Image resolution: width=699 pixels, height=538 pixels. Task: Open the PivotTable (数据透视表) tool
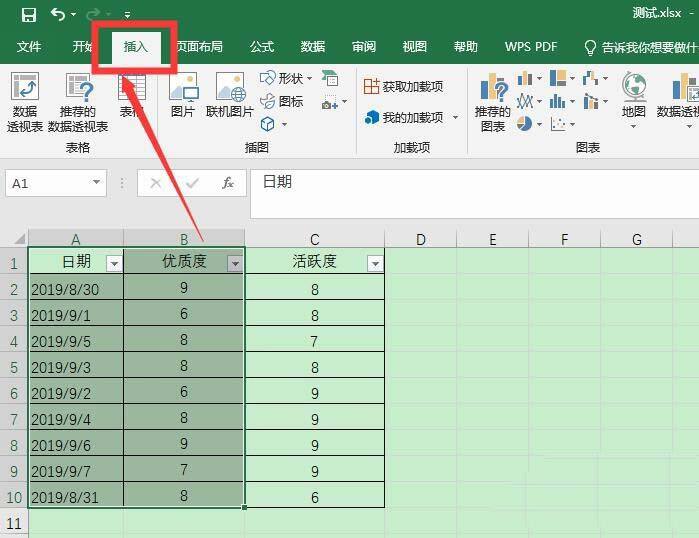click(25, 101)
